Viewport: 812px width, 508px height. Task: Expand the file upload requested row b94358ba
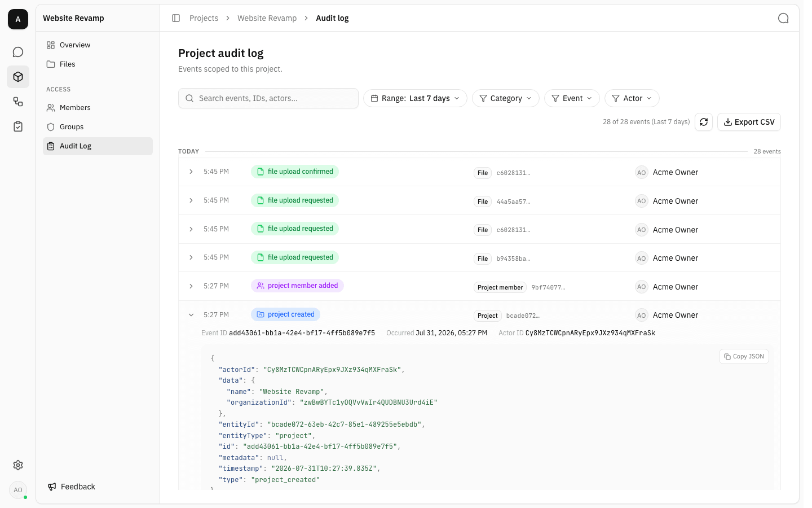pos(191,257)
